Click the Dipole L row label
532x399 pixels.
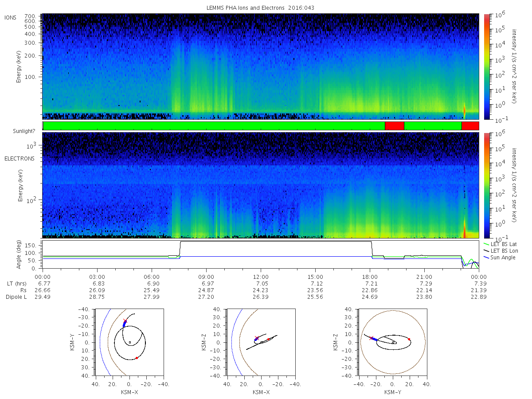[16, 297]
